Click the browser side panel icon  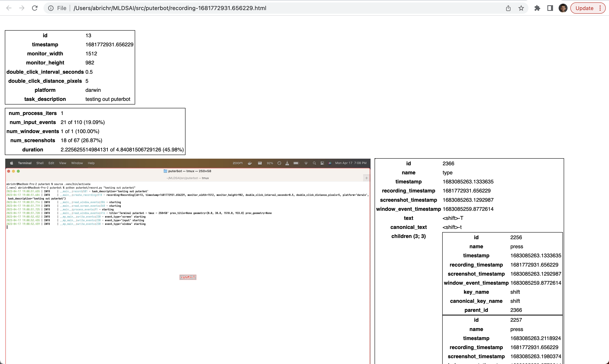tap(550, 8)
